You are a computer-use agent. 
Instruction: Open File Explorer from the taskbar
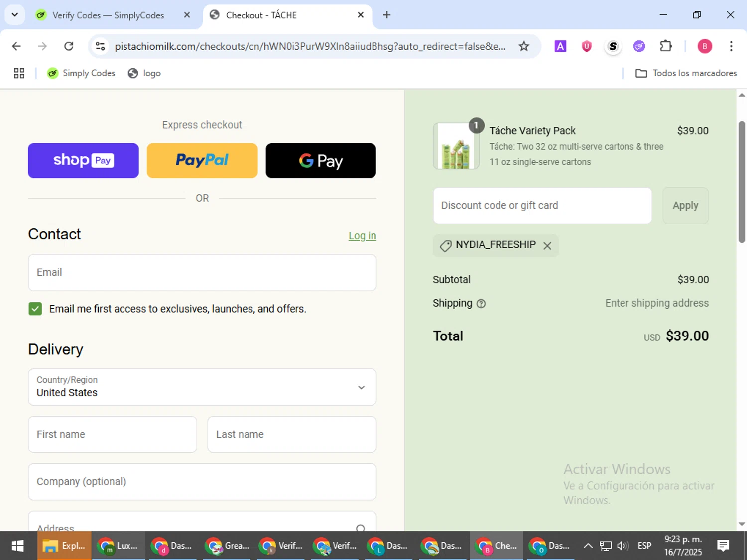(x=64, y=546)
